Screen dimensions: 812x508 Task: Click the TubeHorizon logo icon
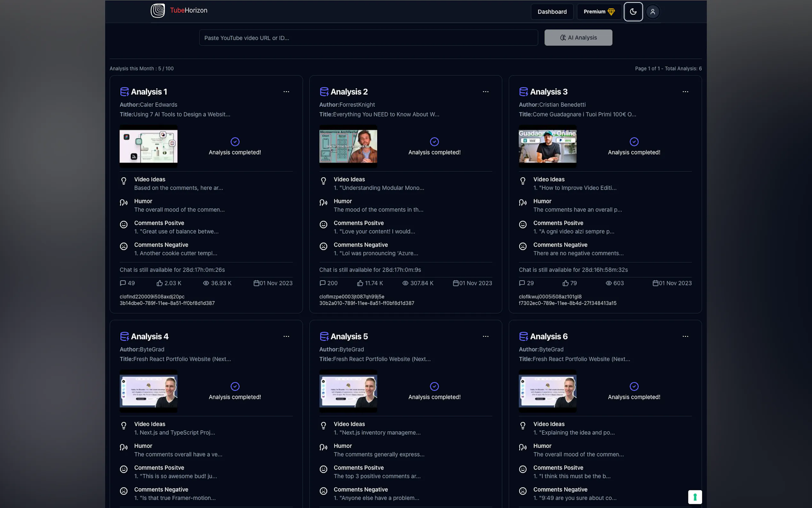tap(157, 11)
